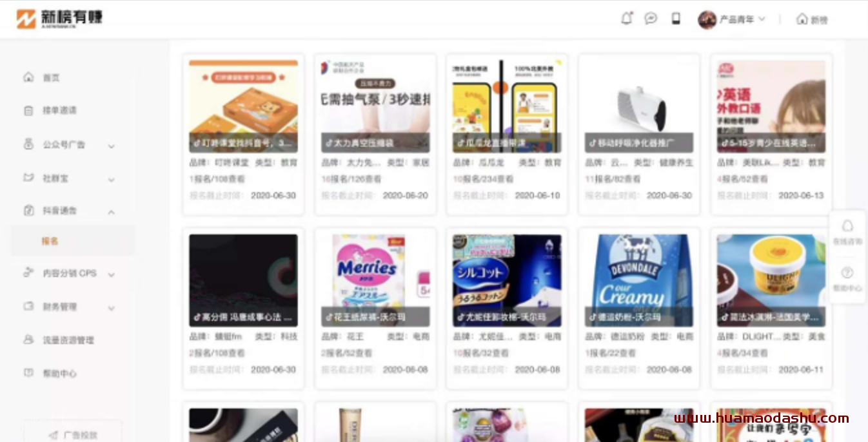
Task: Click the 财务管理 sidebar icon
Action: [x=28, y=307]
